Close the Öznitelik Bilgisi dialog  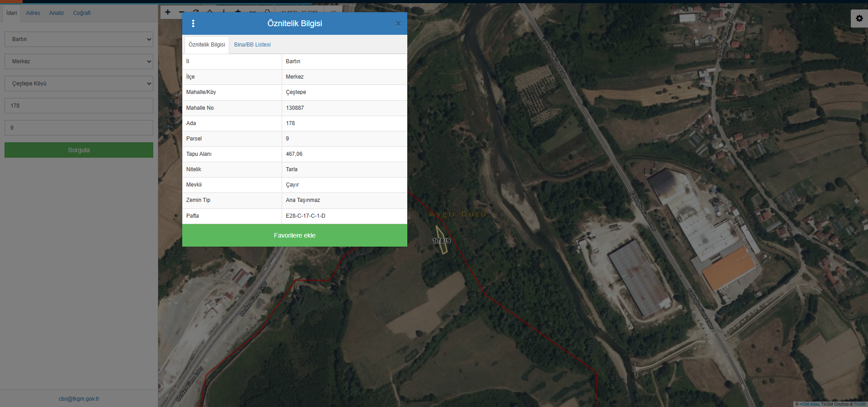pos(398,23)
